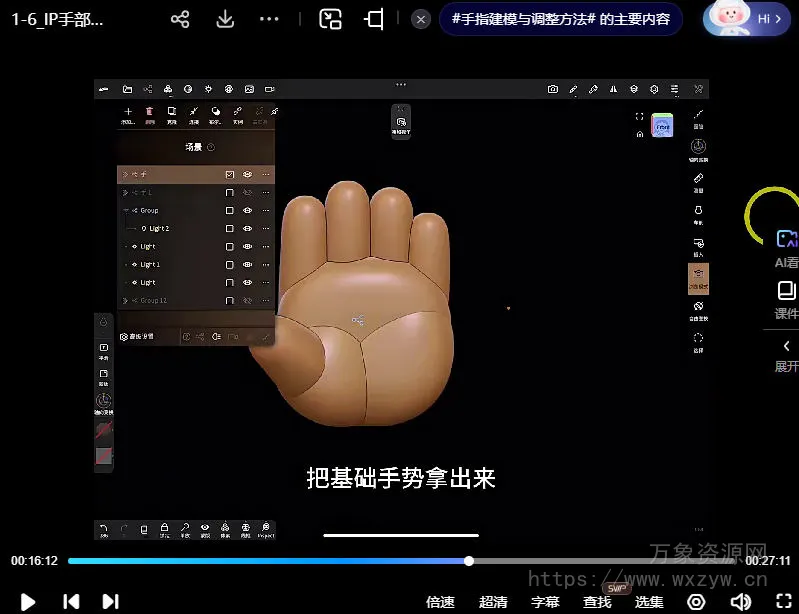
Task: Open the camera icon in Nomad's top toolbar
Action: (552, 89)
